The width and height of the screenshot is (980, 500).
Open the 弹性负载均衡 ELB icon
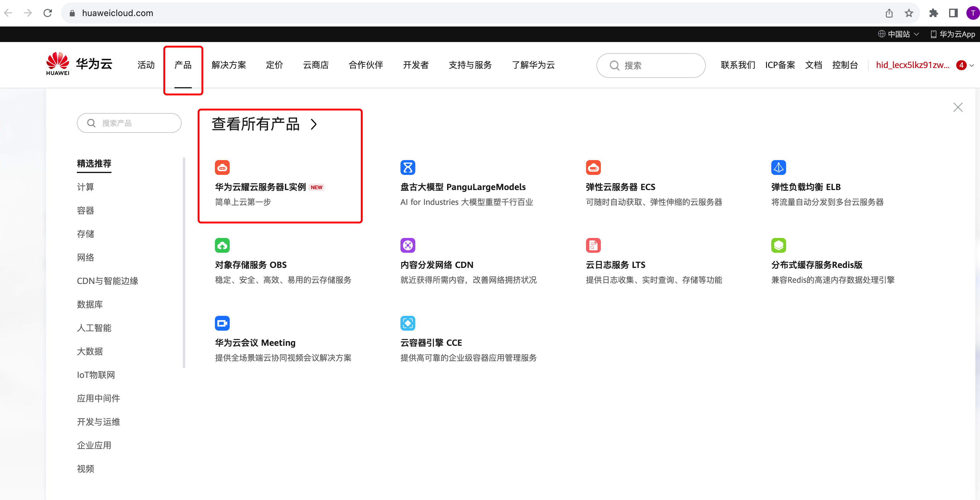click(x=778, y=167)
